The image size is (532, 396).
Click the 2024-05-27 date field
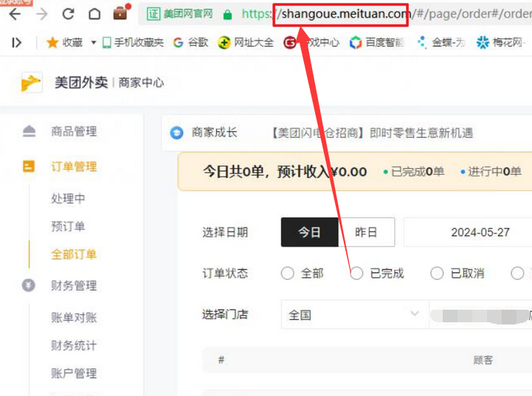[468, 232]
